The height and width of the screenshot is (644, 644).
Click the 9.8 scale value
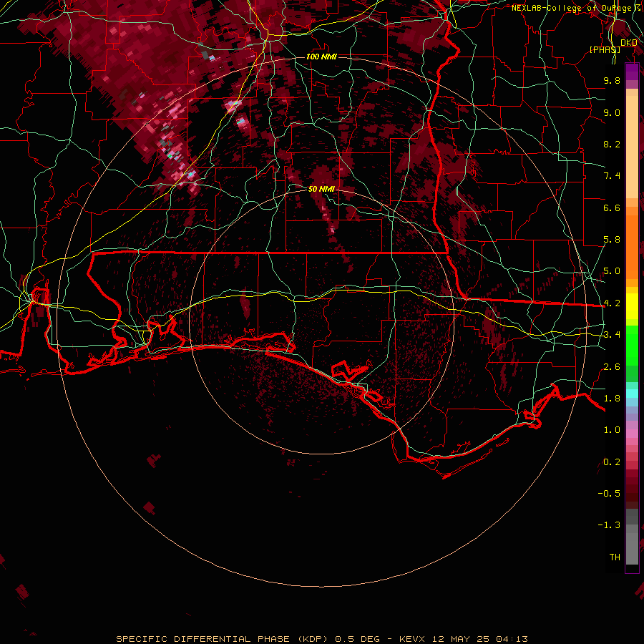pyautogui.click(x=612, y=80)
